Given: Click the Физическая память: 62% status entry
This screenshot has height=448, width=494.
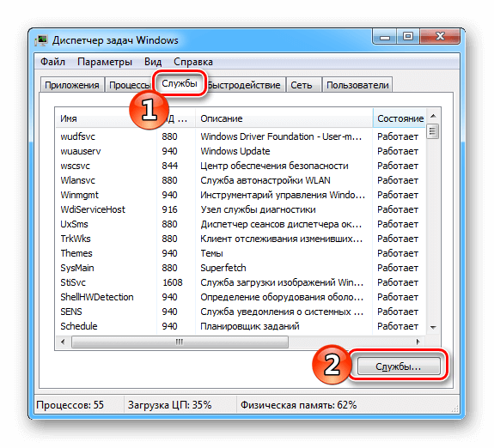Looking at the screenshot, I should point(299,404).
